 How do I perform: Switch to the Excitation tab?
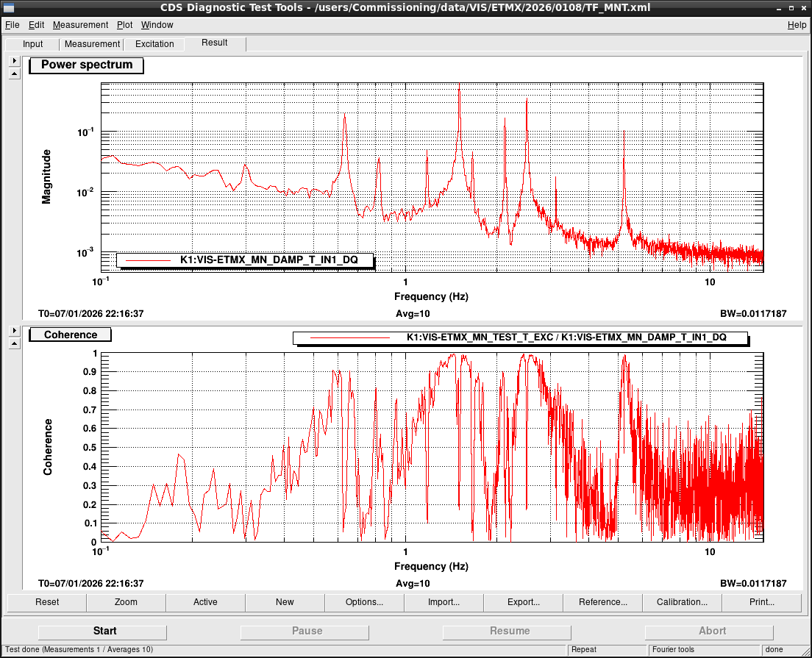click(x=154, y=44)
